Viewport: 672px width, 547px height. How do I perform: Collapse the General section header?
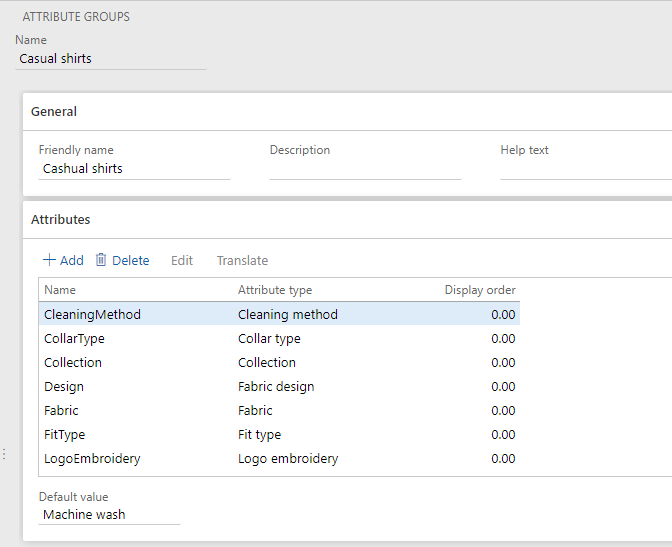54,111
